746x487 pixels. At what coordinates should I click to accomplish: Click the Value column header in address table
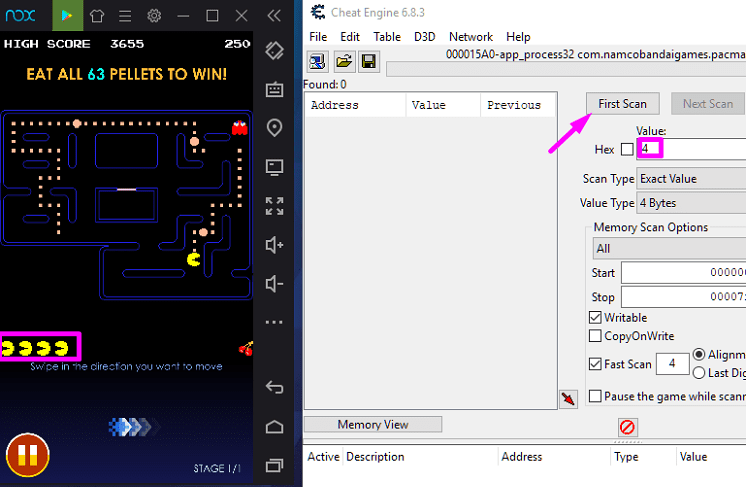[x=710, y=457]
